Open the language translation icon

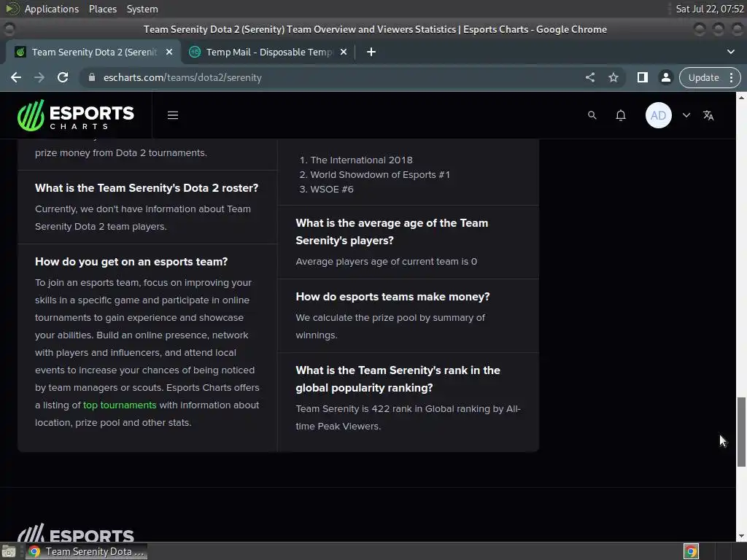tap(708, 115)
